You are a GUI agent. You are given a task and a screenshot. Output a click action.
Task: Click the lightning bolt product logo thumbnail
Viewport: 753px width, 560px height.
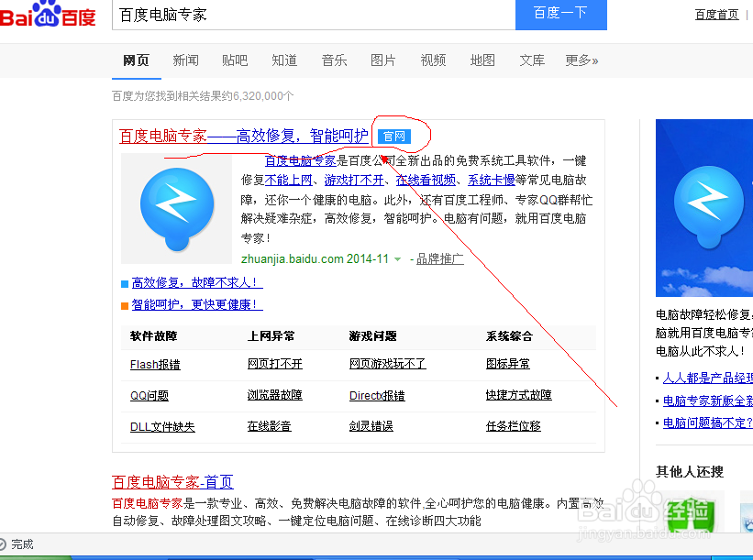pyautogui.click(x=177, y=209)
